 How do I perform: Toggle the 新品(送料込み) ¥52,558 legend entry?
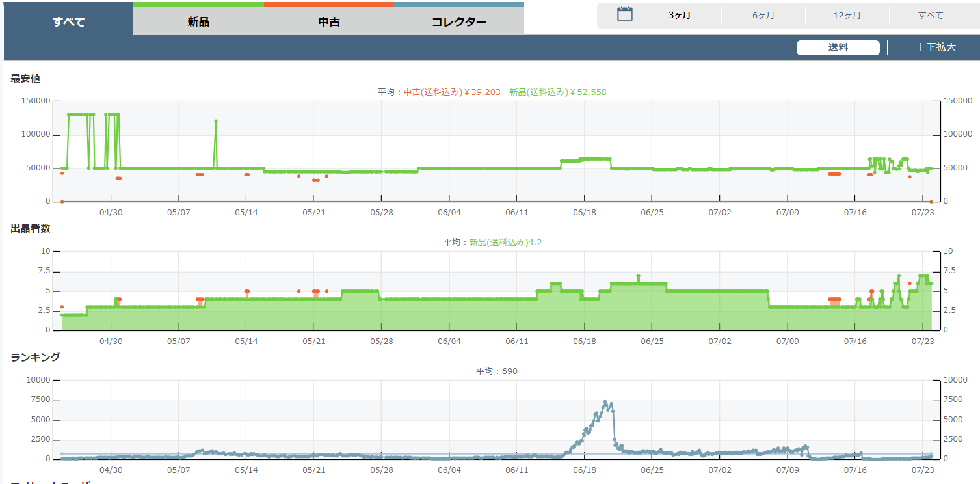pyautogui.click(x=557, y=92)
